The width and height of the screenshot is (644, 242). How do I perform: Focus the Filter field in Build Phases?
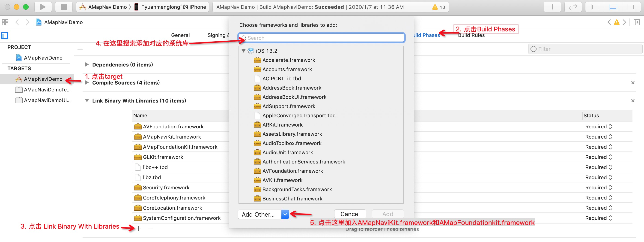pos(585,49)
